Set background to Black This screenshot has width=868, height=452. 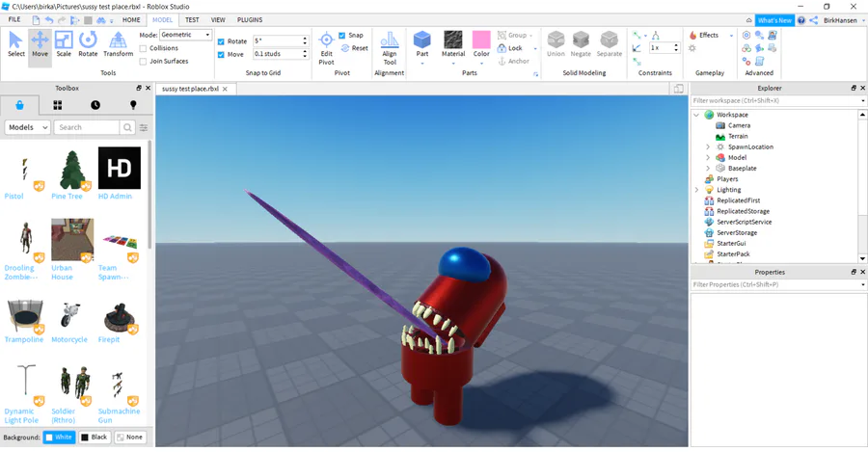95,438
